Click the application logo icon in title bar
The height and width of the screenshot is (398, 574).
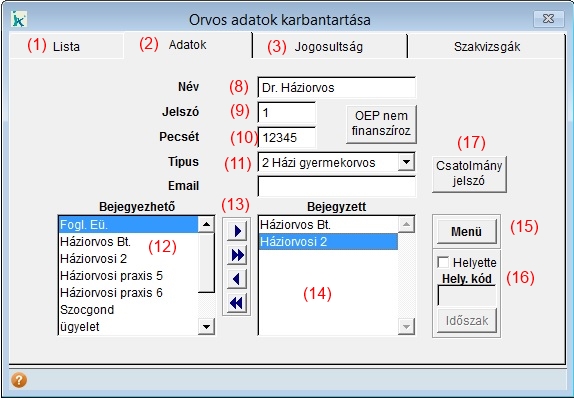pos(19,19)
